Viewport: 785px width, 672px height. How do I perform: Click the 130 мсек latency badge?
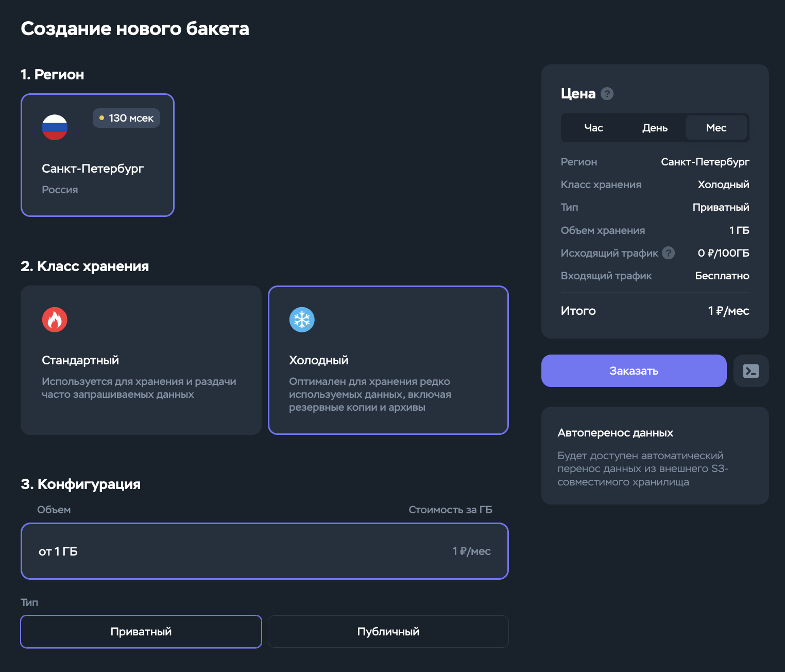pyautogui.click(x=126, y=118)
